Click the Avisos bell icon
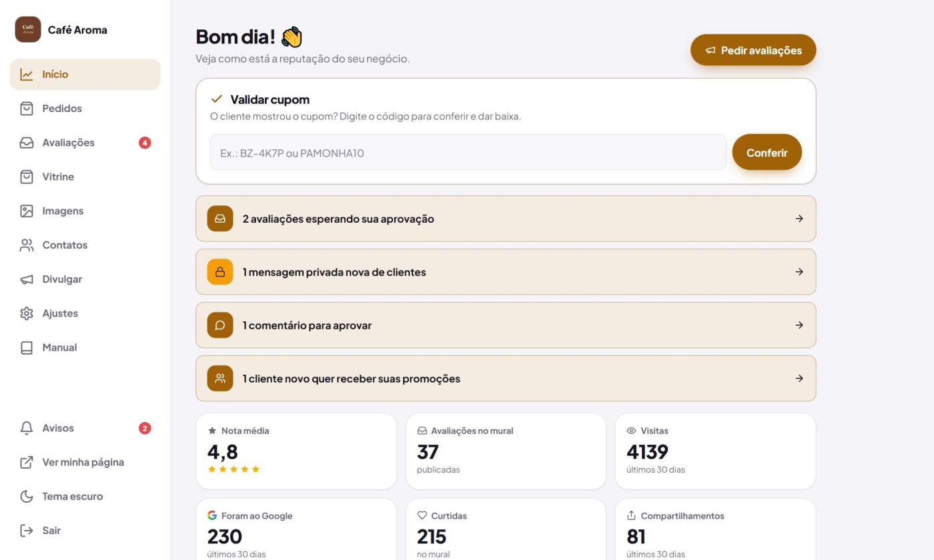The image size is (934, 560). (27, 428)
